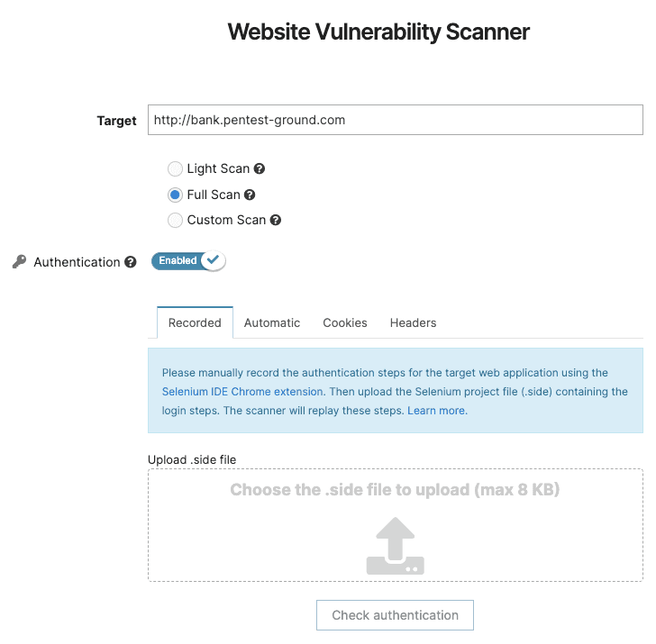This screenshot has width=656, height=644.
Task: Open the Automatic authentication tab
Action: [x=272, y=322]
